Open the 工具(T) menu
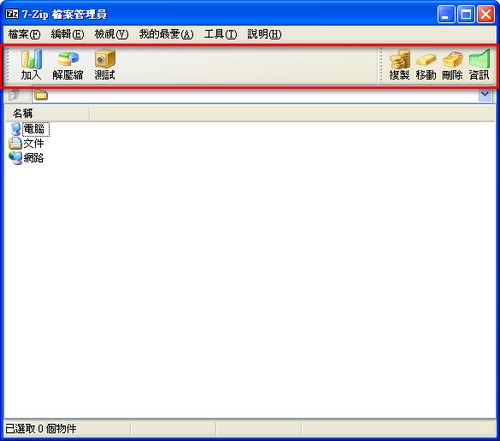This screenshot has height=441, width=500. 220,34
